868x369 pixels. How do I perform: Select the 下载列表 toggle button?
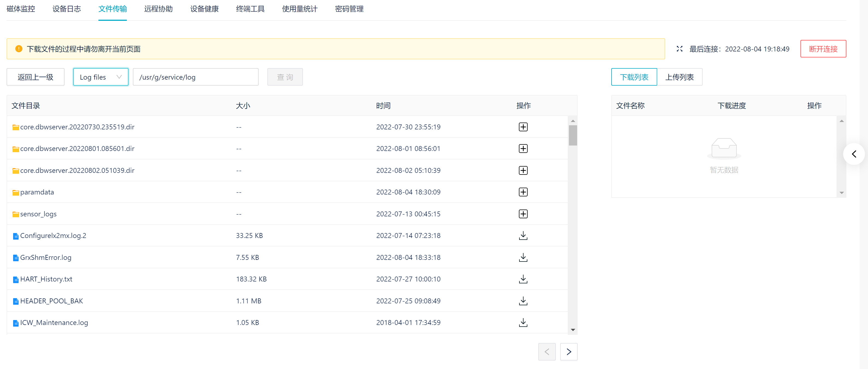coord(634,77)
